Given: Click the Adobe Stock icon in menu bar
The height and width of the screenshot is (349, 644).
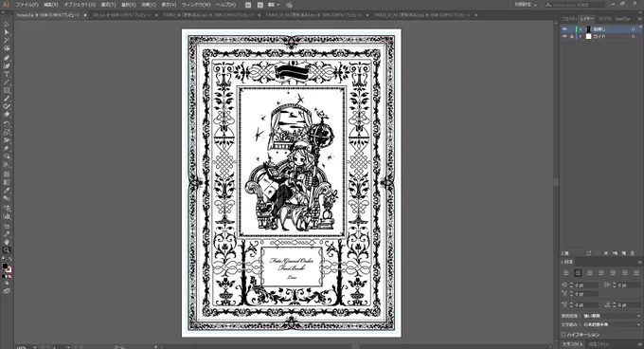Looking at the screenshot, I should pyautogui.click(x=260, y=5).
